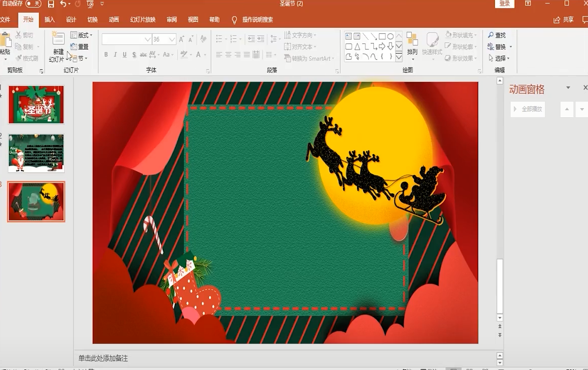Click the 排列 arrange button
588x370 pixels.
(412, 46)
